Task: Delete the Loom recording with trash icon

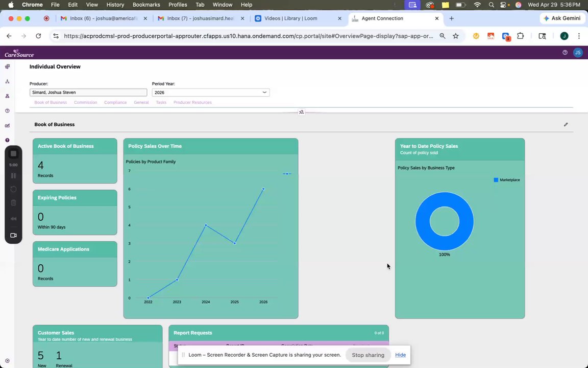Action: pos(13,203)
